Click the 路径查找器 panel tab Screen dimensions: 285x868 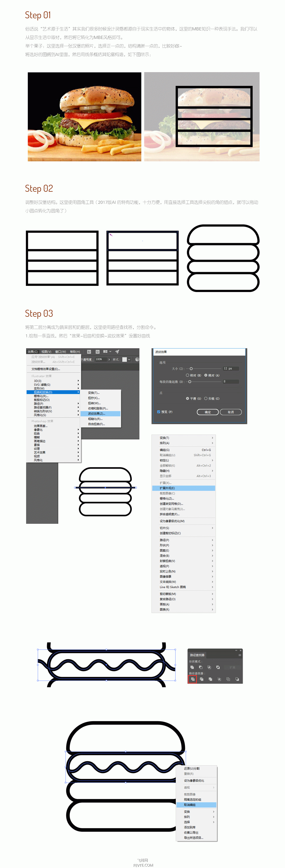(197, 655)
